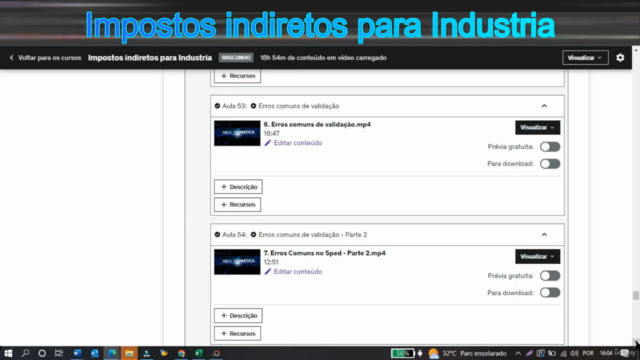Viewport: 640px width, 360px height.
Task: Add Recursos to Aula 54
Action: pyautogui.click(x=238, y=333)
